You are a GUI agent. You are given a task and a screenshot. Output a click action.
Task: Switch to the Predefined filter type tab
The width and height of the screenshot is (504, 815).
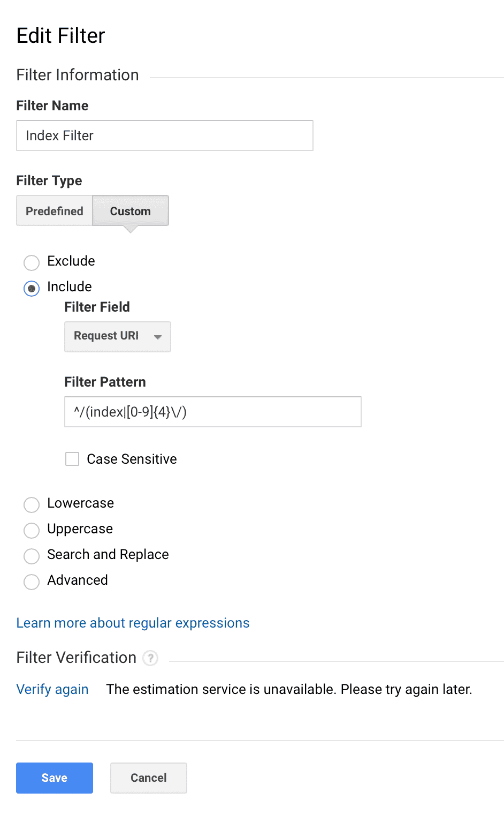click(55, 211)
